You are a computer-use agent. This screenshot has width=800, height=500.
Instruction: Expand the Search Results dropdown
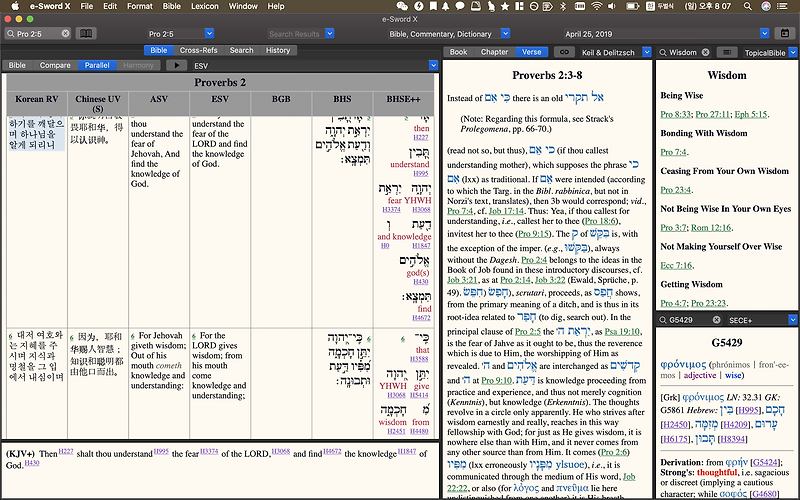330,33
